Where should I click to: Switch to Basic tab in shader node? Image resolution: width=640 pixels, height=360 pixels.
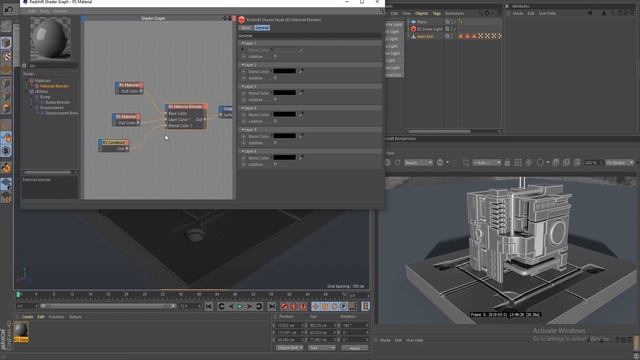pyautogui.click(x=245, y=28)
